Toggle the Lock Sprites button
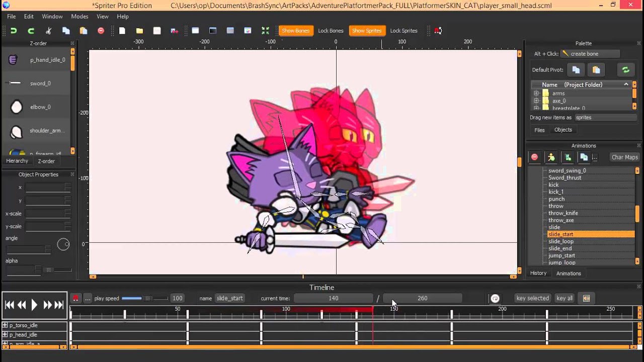 (x=404, y=31)
